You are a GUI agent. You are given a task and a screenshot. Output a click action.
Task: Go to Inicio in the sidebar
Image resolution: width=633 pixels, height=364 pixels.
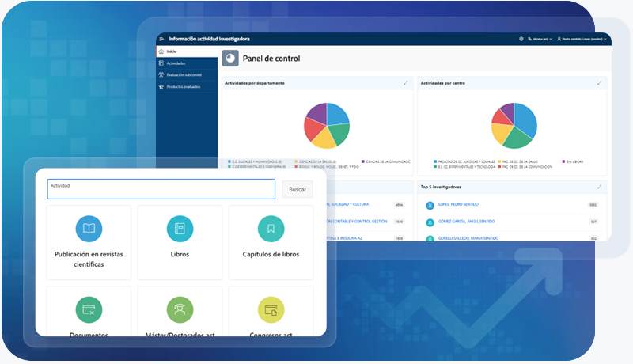(x=172, y=51)
